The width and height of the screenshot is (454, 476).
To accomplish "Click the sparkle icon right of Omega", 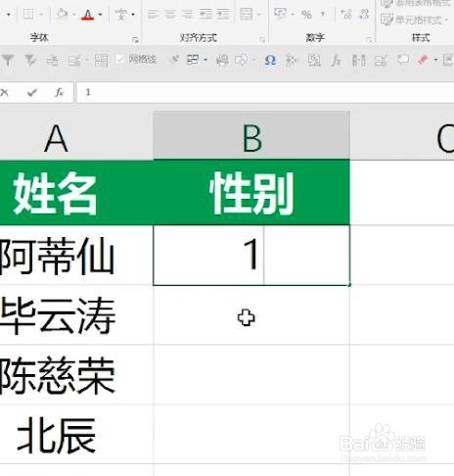I will coord(292,61).
